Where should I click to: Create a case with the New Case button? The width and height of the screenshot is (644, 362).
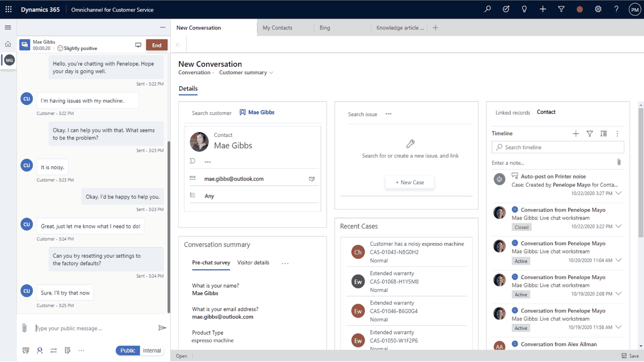409,182
